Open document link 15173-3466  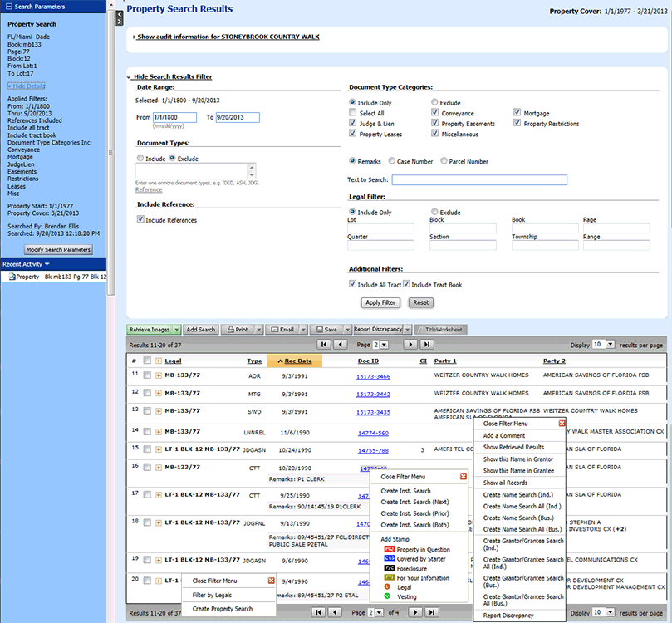373,376
